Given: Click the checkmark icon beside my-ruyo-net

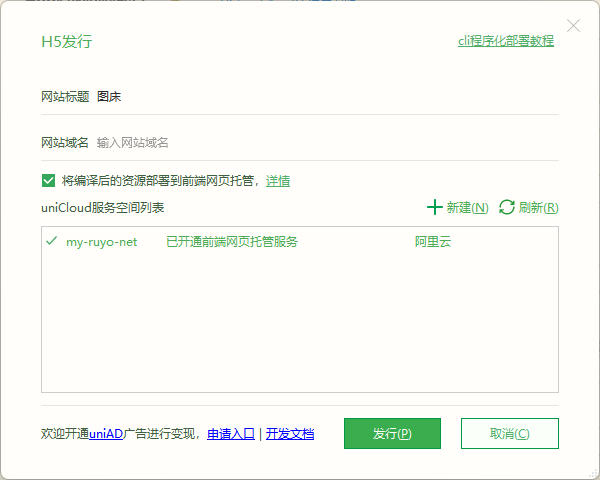Looking at the screenshot, I should [x=52, y=241].
